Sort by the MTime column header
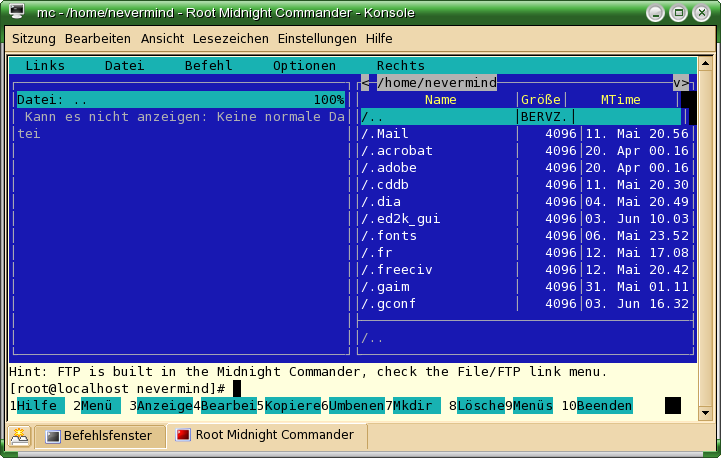The height and width of the screenshot is (458, 721). (x=620, y=100)
